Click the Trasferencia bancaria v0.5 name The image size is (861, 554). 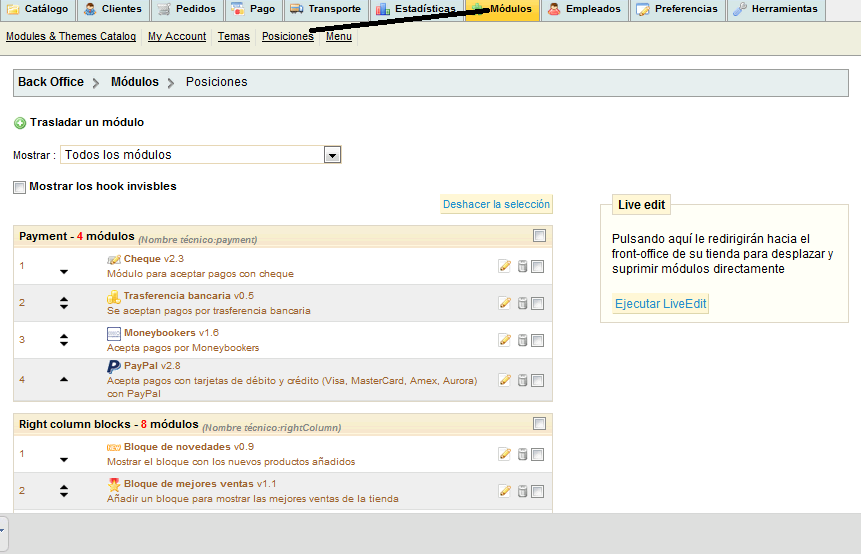tap(189, 296)
